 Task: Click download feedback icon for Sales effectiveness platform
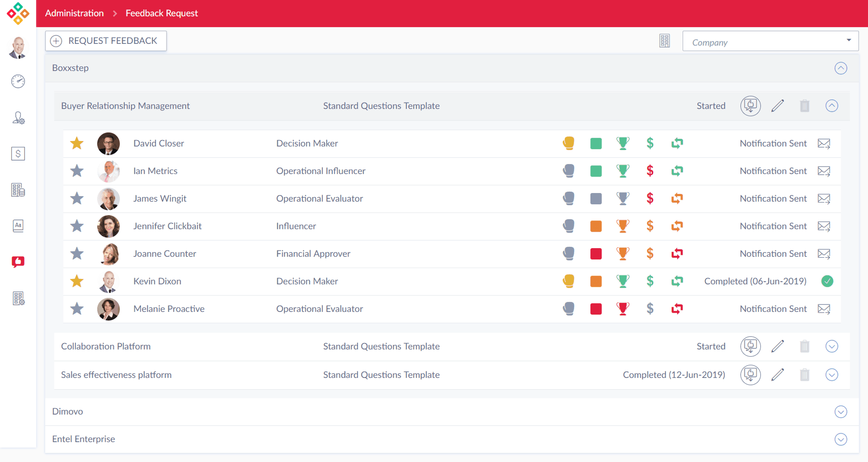[x=750, y=375]
